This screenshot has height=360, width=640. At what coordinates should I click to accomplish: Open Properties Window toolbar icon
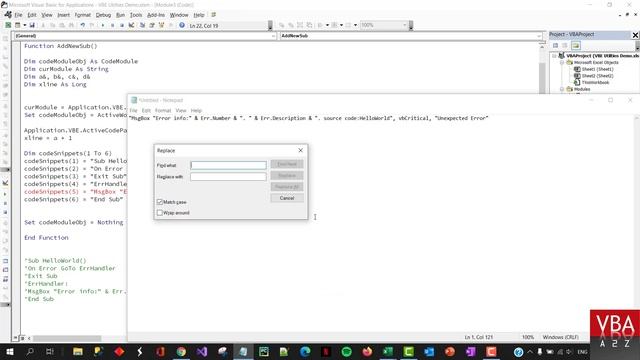tap(152, 25)
